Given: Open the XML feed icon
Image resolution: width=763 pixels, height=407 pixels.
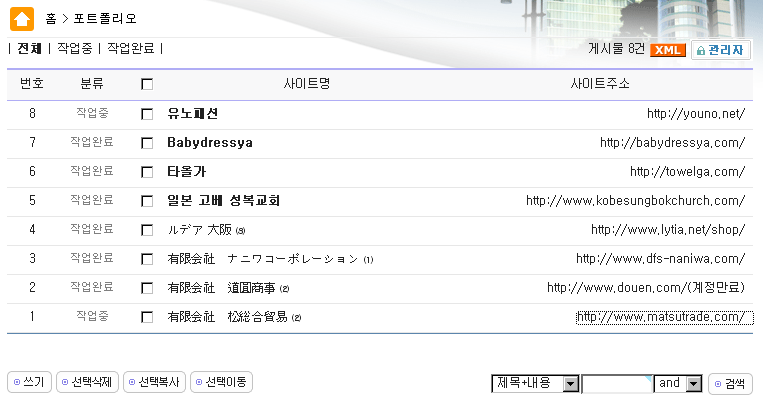Looking at the screenshot, I should point(667,49).
